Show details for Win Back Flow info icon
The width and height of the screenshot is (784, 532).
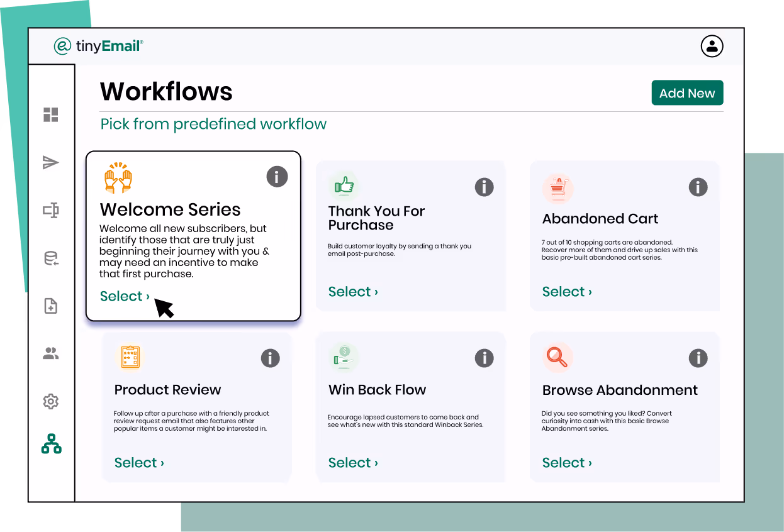point(484,358)
